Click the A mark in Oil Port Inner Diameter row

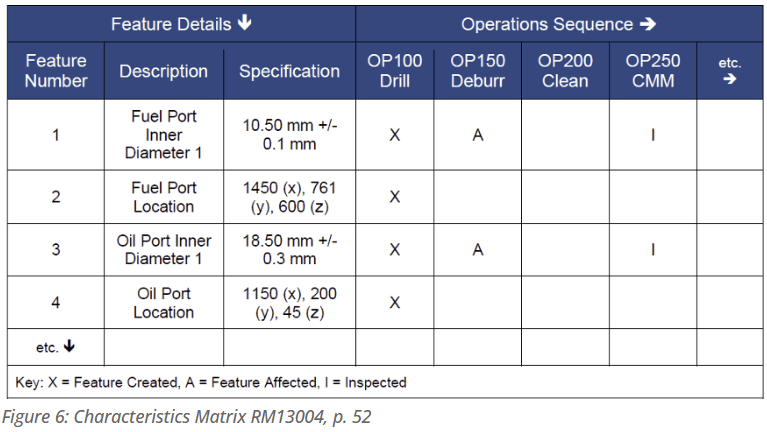(478, 250)
